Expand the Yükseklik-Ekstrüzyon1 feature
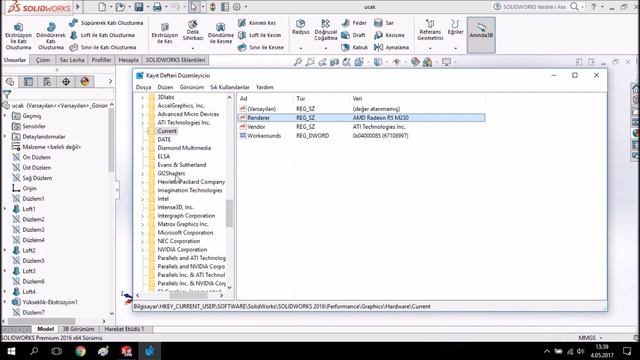 coord(5,302)
